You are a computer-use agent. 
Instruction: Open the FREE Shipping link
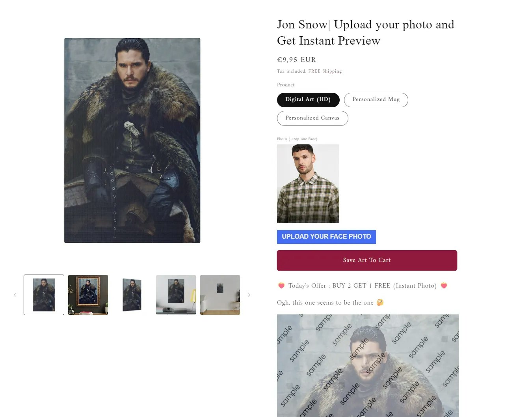325,71
